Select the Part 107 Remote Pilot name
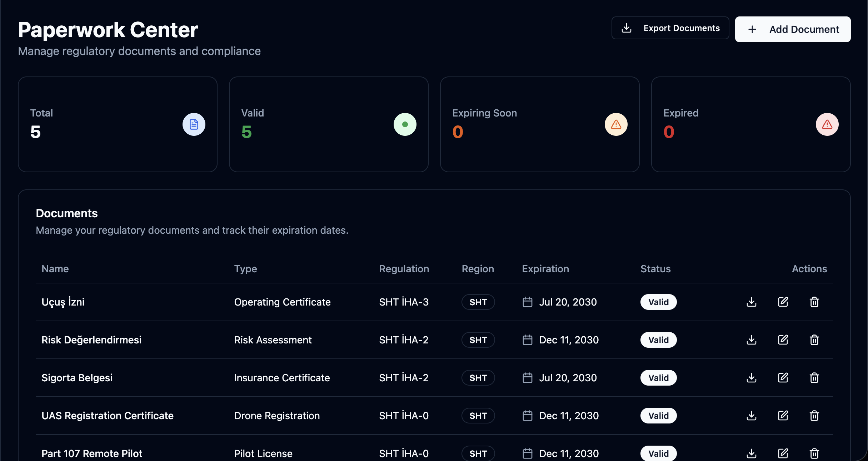868x461 pixels. (92, 453)
